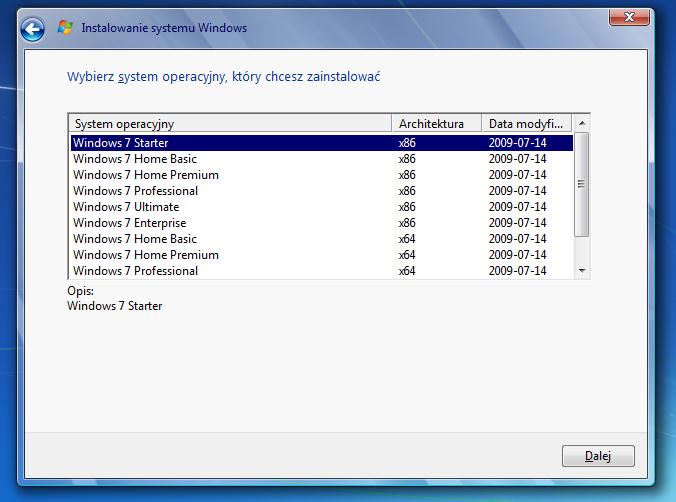The image size is (676, 502).
Task: Select Windows 7 Professional x86 row
Action: coord(322,191)
